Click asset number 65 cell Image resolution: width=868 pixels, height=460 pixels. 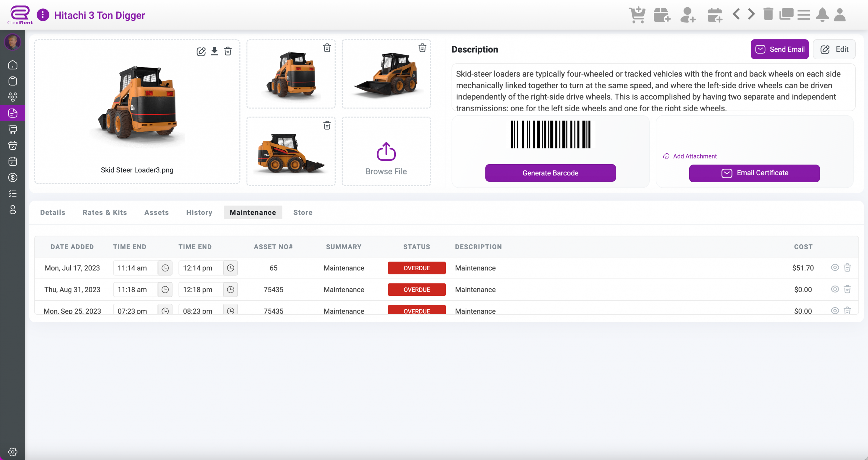273,268
